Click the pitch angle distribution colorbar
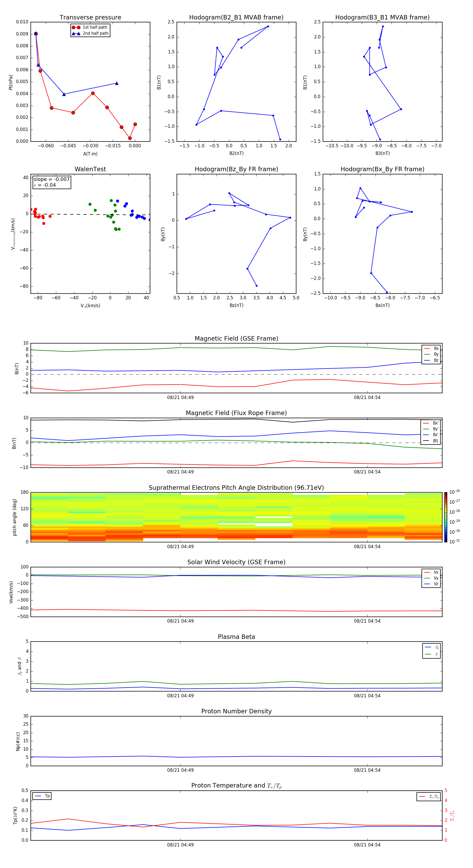The image size is (473, 868). pyautogui.click(x=446, y=517)
